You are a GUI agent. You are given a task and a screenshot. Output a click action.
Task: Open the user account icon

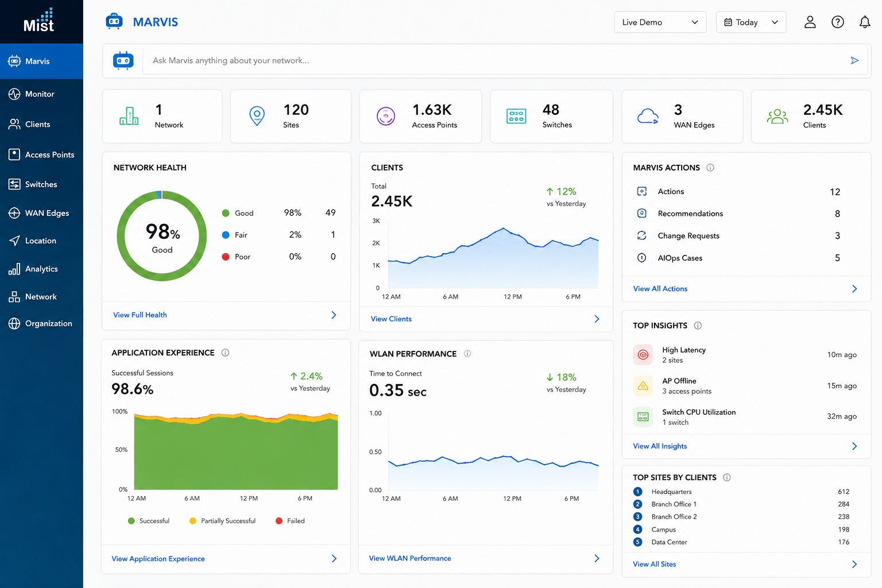coord(810,22)
